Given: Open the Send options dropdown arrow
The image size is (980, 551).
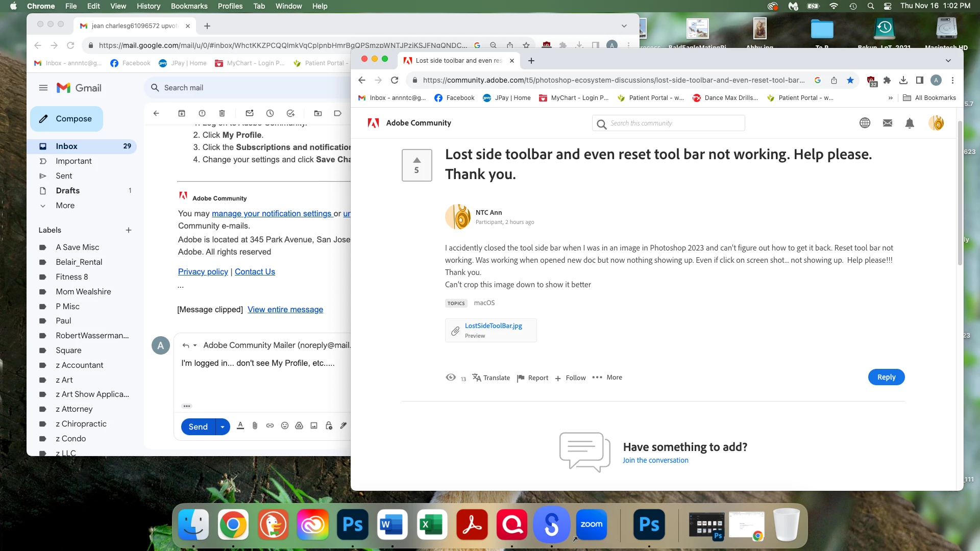Looking at the screenshot, I should tap(223, 427).
